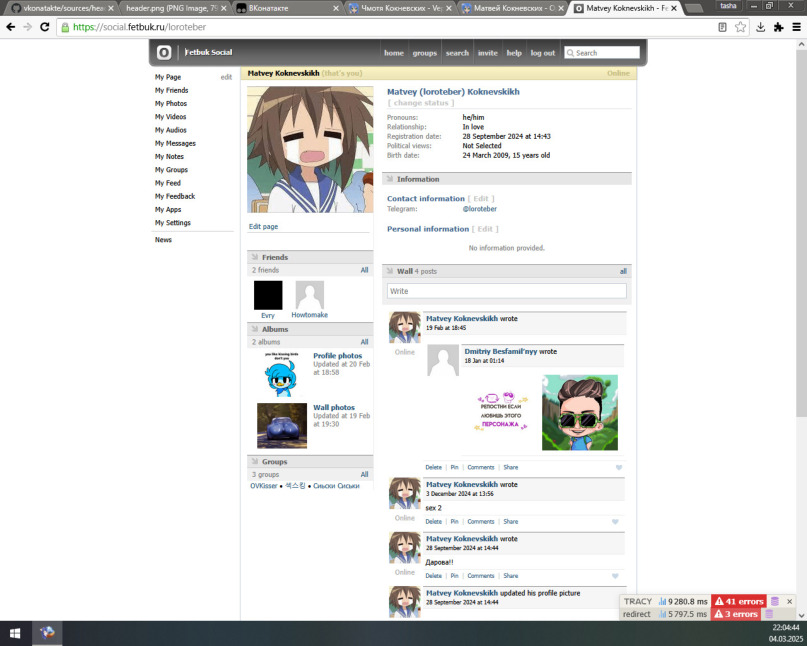
Task: Go back with the browser back arrow
Action: 11,27
